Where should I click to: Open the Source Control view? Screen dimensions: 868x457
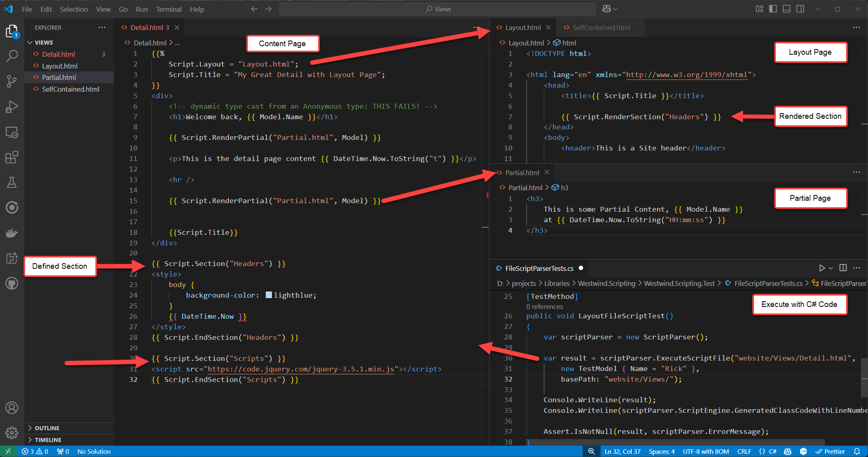tap(12, 81)
